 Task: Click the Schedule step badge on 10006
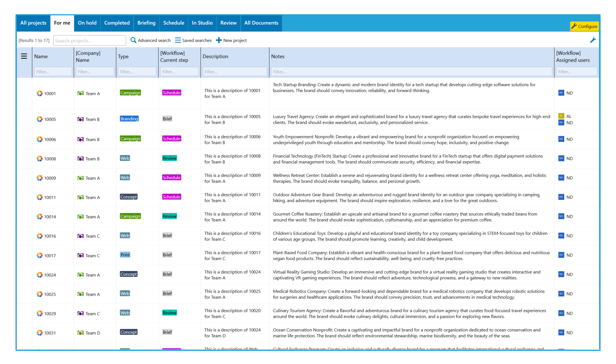[172, 139]
